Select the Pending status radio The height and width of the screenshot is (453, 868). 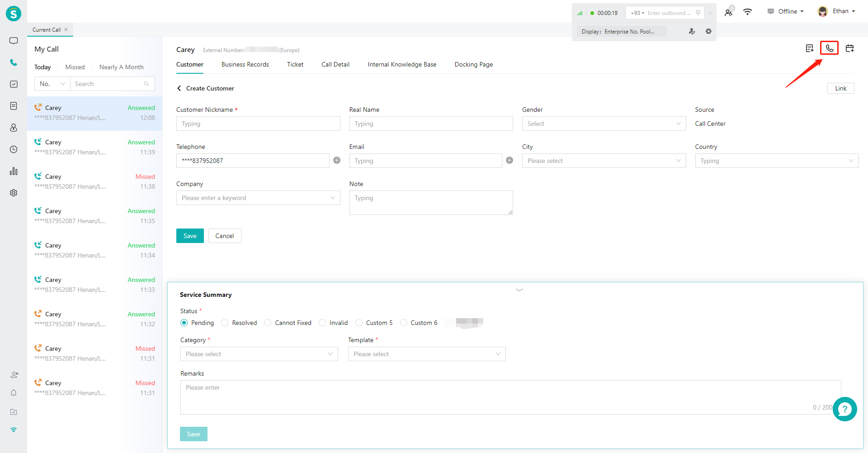coord(184,323)
